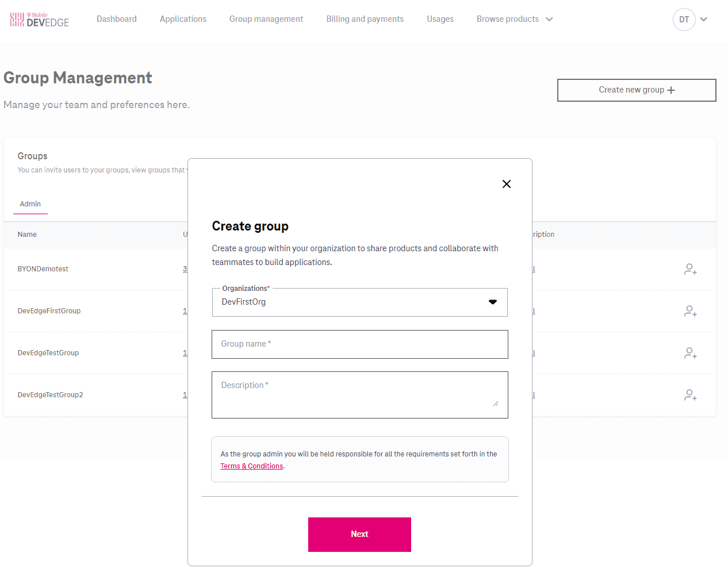This screenshot has height=572, width=728.
Task: Click into the Description text area
Action: [x=359, y=395]
